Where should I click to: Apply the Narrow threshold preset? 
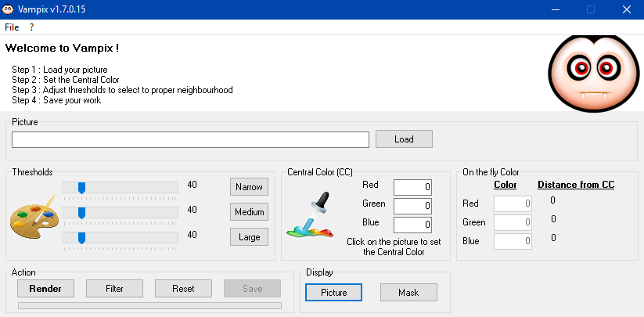click(x=249, y=187)
